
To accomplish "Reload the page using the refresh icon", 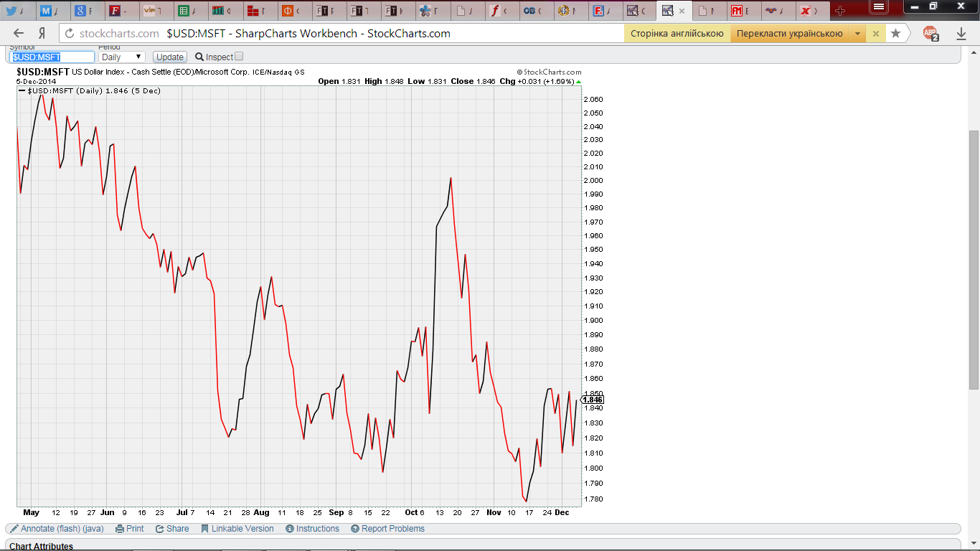I will point(69,34).
